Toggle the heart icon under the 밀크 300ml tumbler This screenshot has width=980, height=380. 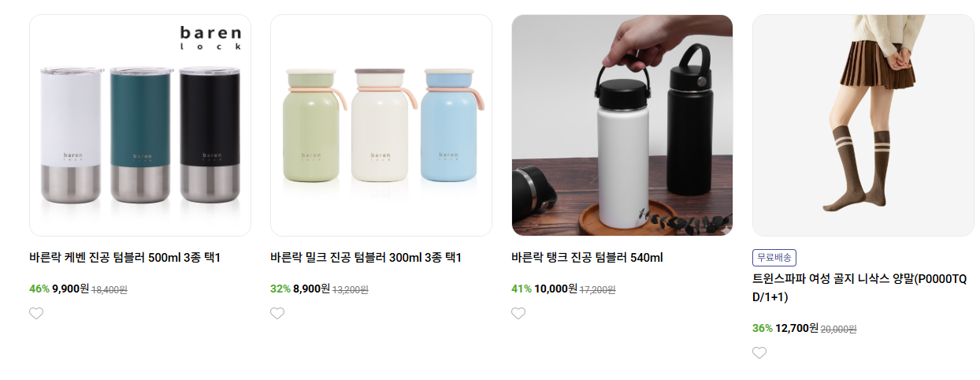tap(277, 313)
